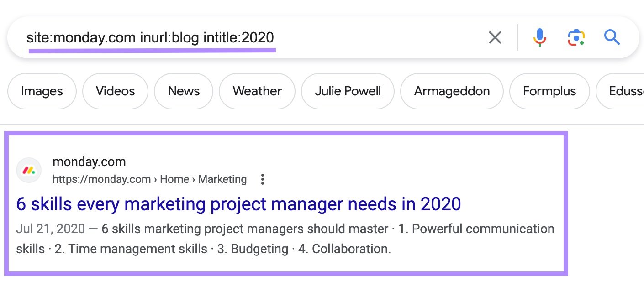Click the microphone icon for voice search

539,37
